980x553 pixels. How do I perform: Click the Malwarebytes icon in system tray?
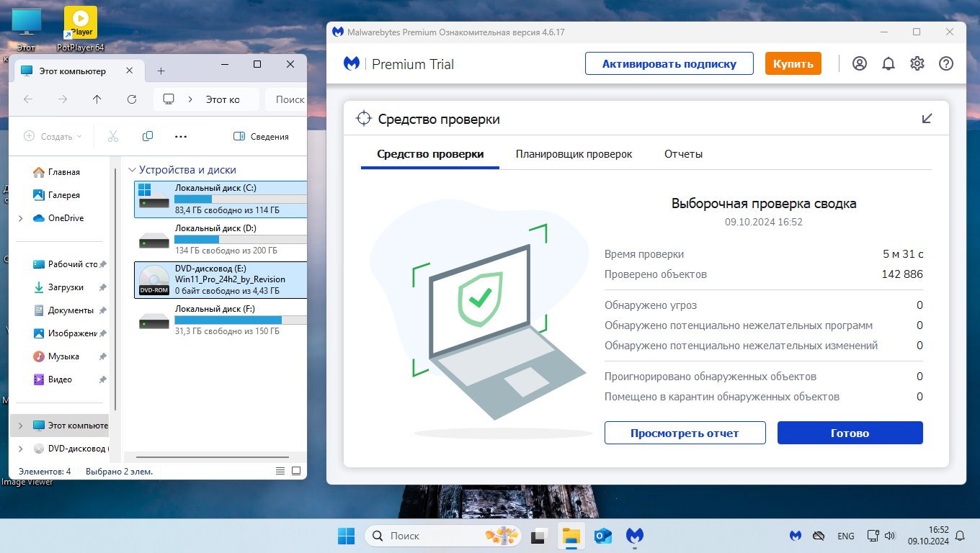point(796,536)
